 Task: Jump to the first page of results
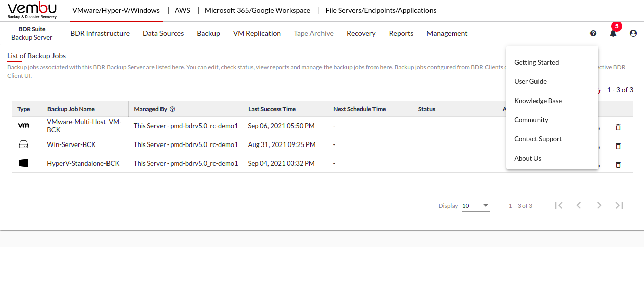click(559, 205)
